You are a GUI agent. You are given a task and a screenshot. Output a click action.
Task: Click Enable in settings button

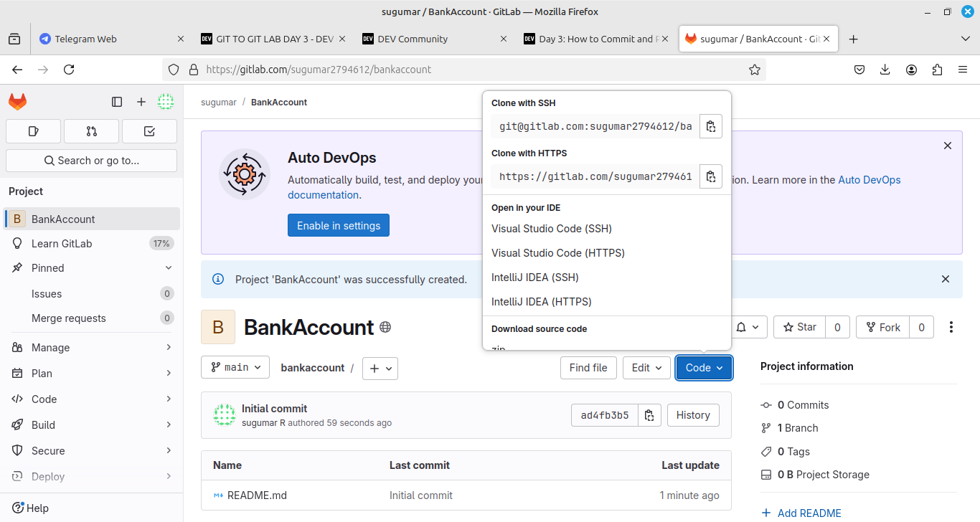pyautogui.click(x=339, y=225)
